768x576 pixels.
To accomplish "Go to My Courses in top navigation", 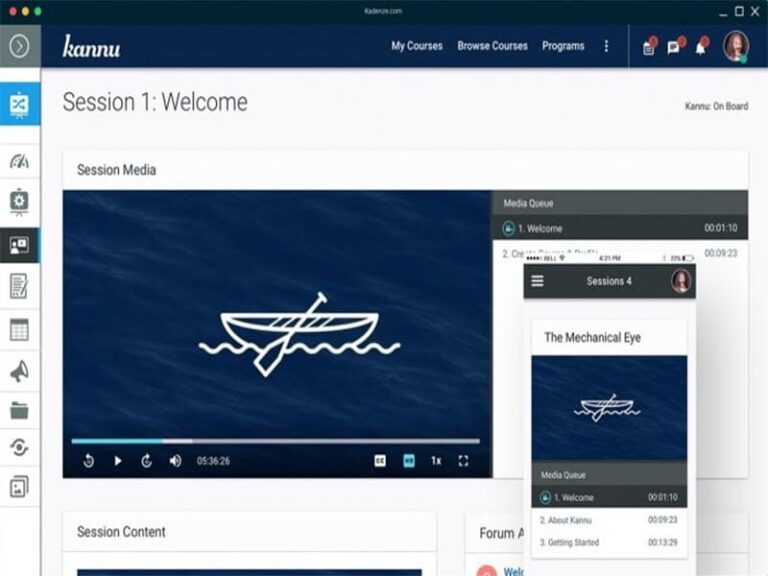I will pos(417,46).
